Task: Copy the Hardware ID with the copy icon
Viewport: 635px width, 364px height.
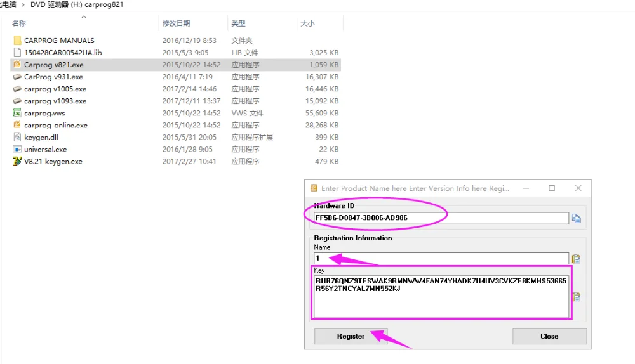Action: click(577, 219)
